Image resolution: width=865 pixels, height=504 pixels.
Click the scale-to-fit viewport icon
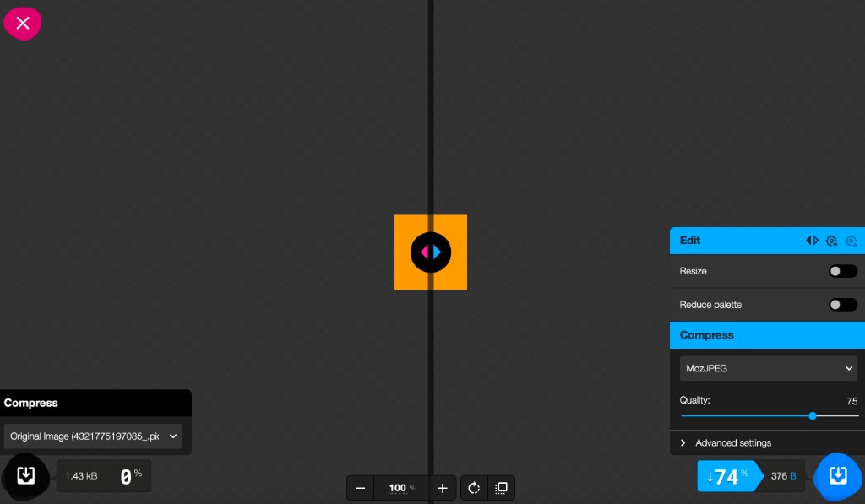click(500, 488)
